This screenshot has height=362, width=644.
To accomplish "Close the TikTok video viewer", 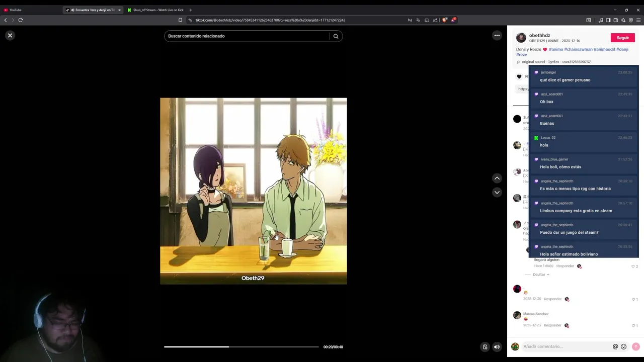I will click(x=10, y=35).
